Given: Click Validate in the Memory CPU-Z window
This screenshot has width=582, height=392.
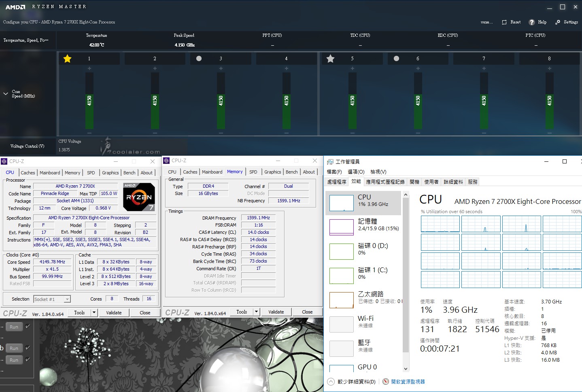Looking at the screenshot, I should tap(276, 312).
